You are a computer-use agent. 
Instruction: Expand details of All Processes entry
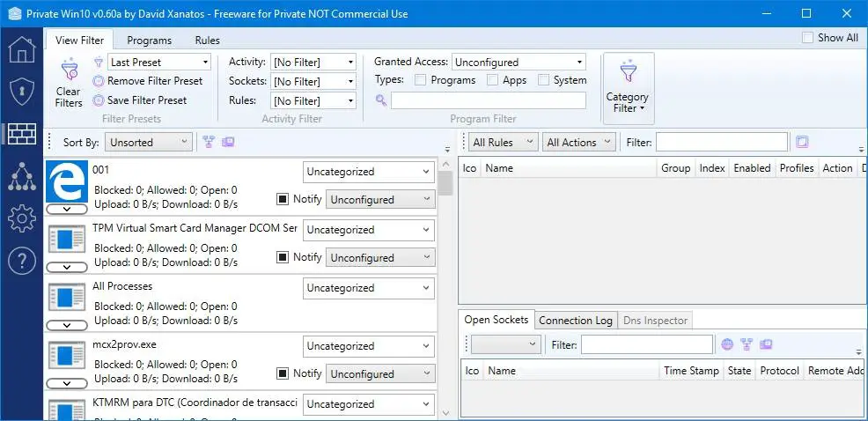pos(66,325)
